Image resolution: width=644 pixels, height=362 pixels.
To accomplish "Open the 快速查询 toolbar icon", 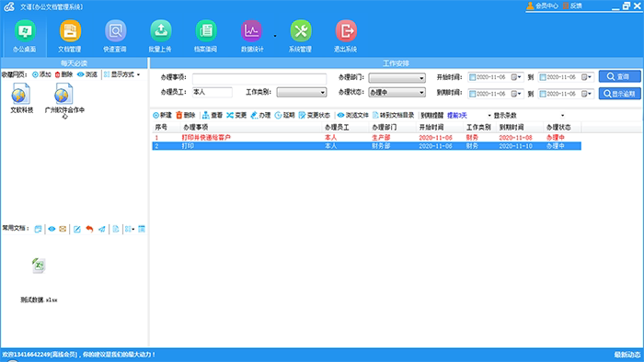I will [x=115, y=36].
